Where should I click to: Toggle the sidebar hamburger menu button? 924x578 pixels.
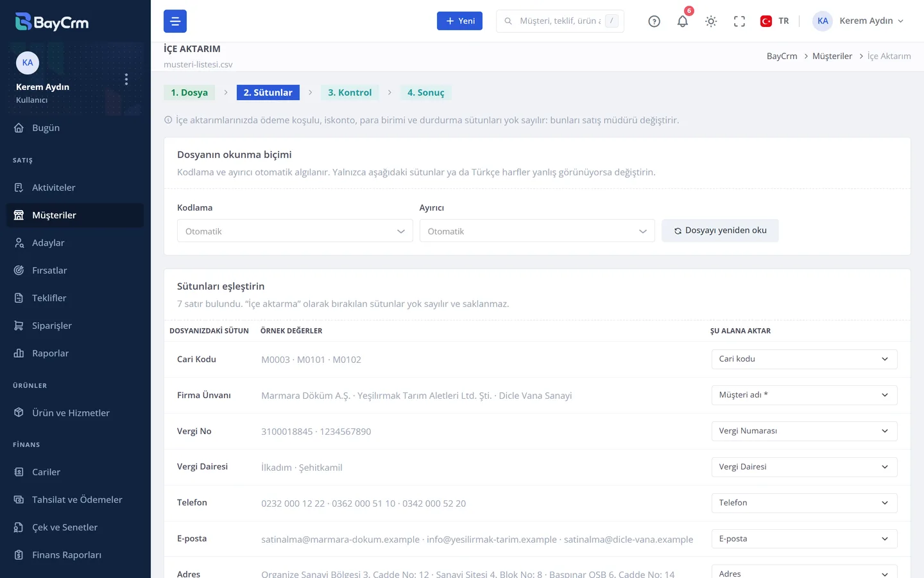coord(175,21)
